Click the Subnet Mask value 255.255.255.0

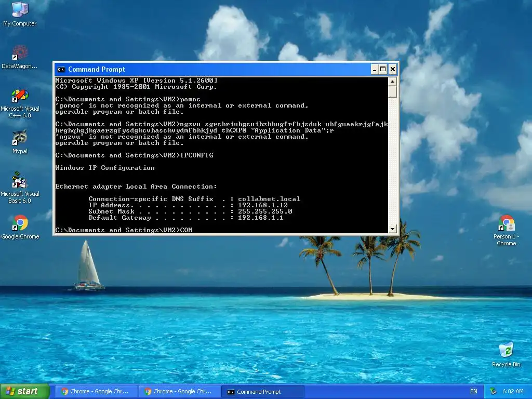click(265, 211)
